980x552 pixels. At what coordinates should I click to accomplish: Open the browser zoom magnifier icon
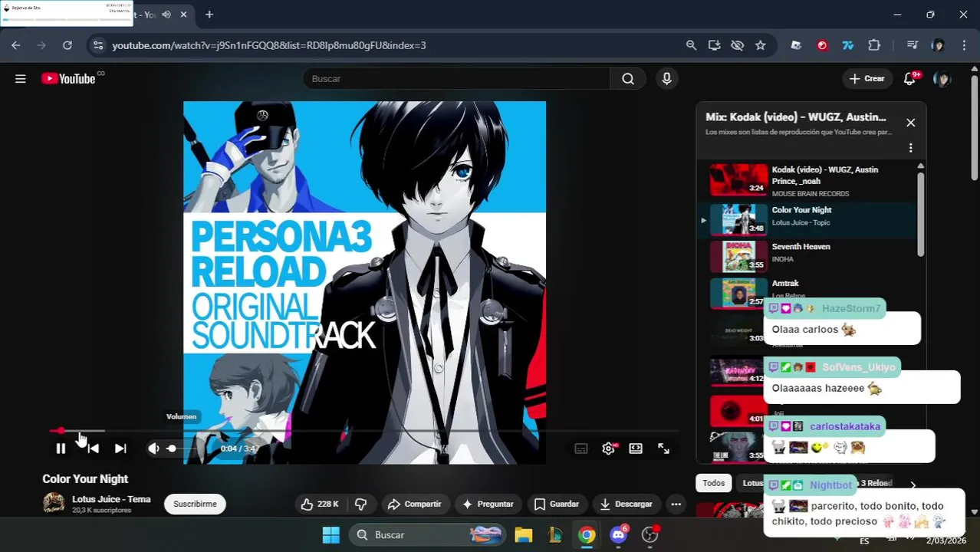691,45
